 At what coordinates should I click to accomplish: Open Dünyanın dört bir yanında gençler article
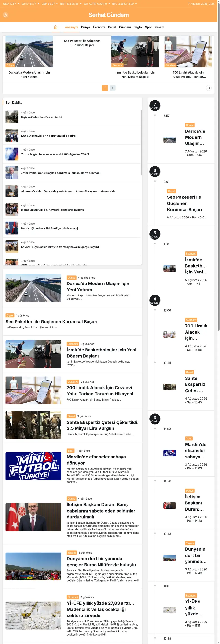[101, 561]
